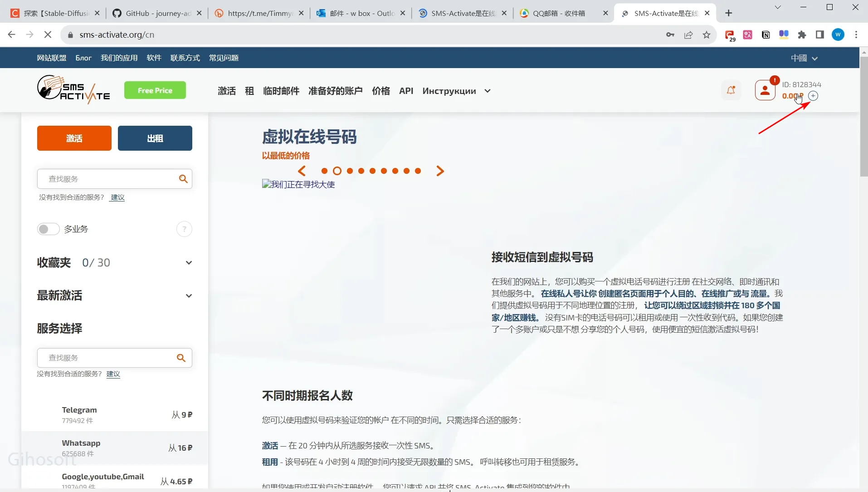Open the pink translate extension icon

(x=748, y=35)
